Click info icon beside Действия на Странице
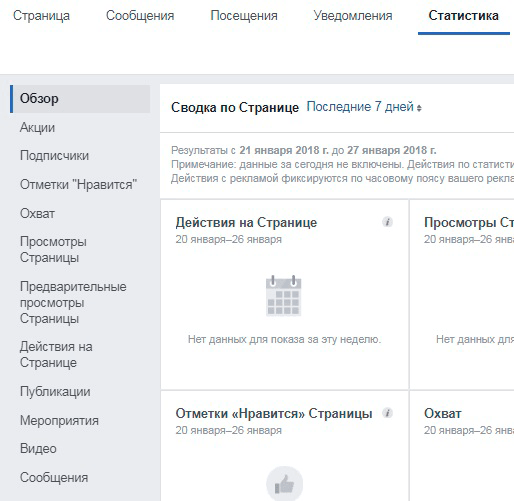This screenshot has height=501, width=514. [387, 222]
